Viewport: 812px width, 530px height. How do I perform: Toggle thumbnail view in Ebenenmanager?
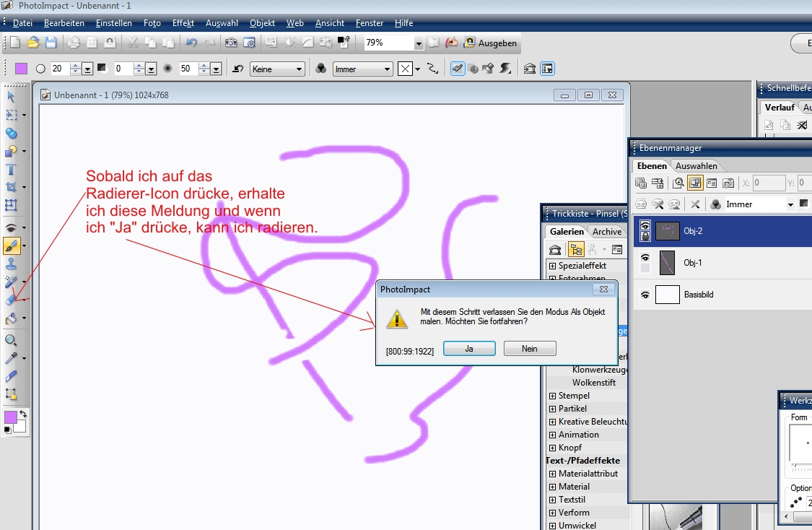coord(695,183)
